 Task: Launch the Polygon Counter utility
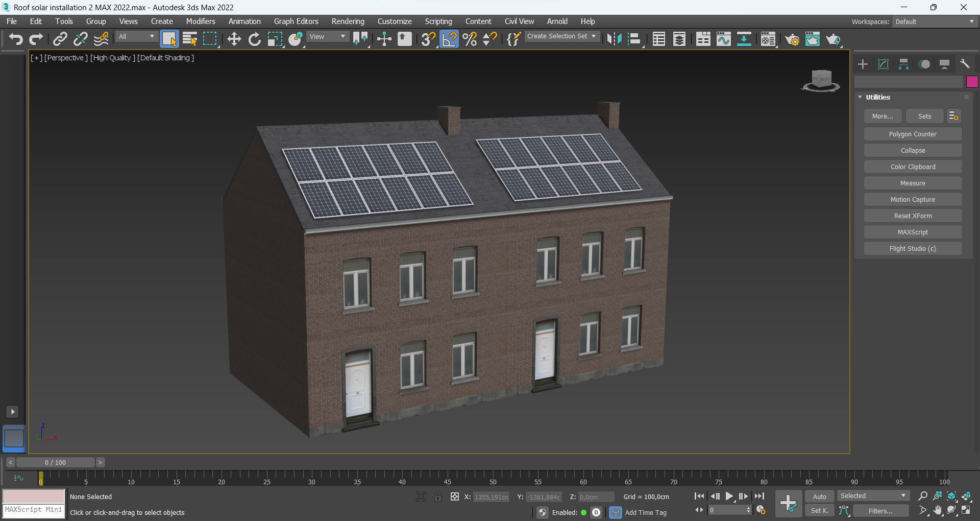pyautogui.click(x=912, y=134)
